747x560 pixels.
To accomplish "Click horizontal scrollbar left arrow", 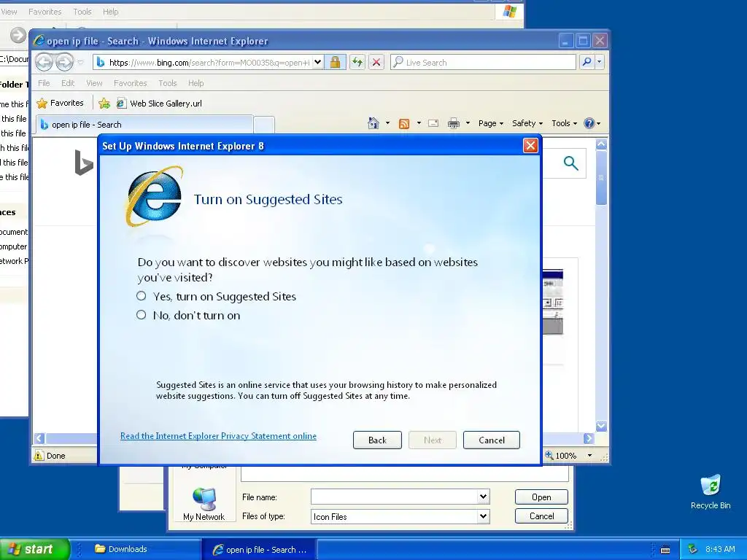I will pyautogui.click(x=40, y=438).
